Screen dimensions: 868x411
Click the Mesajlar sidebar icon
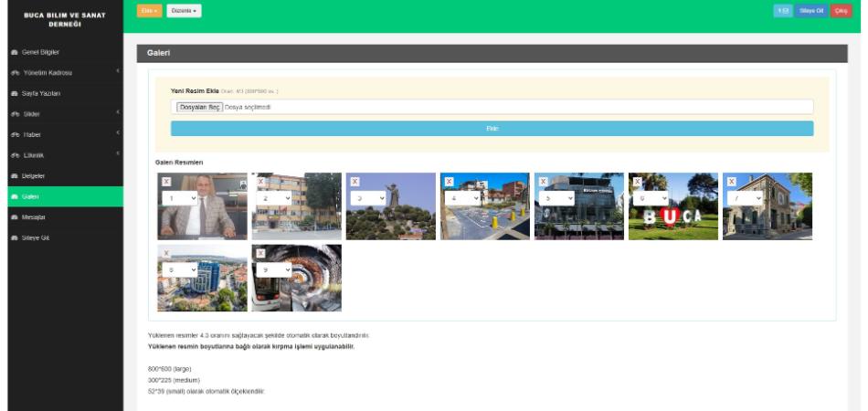[x=15, y=217]
